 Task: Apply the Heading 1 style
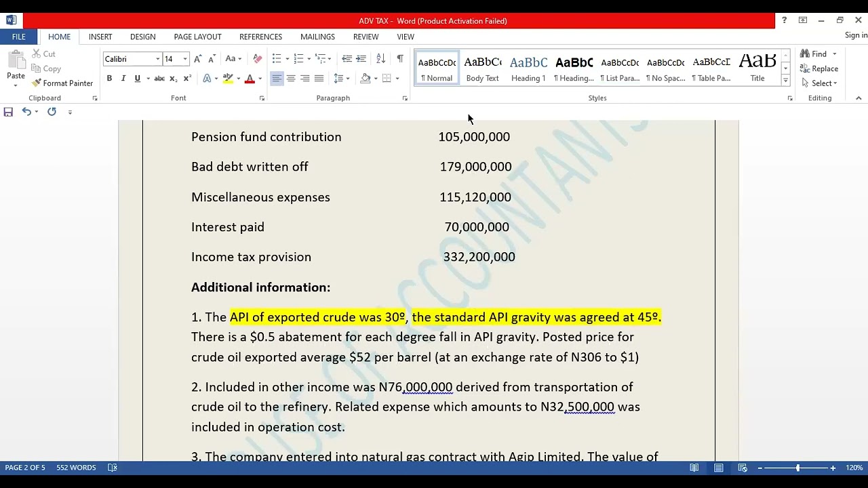528,68
